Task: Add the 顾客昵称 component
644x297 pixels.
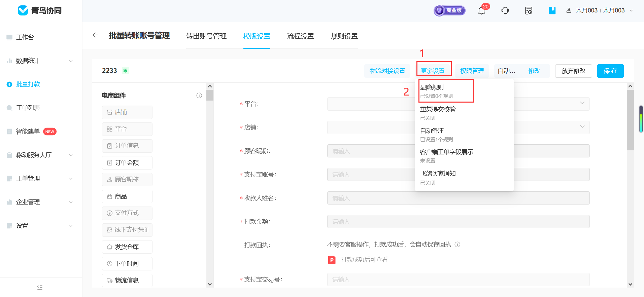Action: click(x=127, y=180)
